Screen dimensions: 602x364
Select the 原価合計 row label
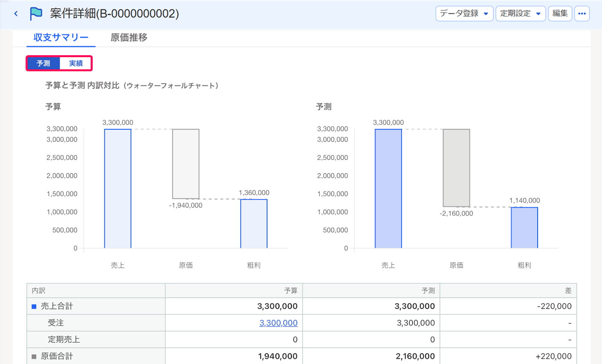(57, 356)
